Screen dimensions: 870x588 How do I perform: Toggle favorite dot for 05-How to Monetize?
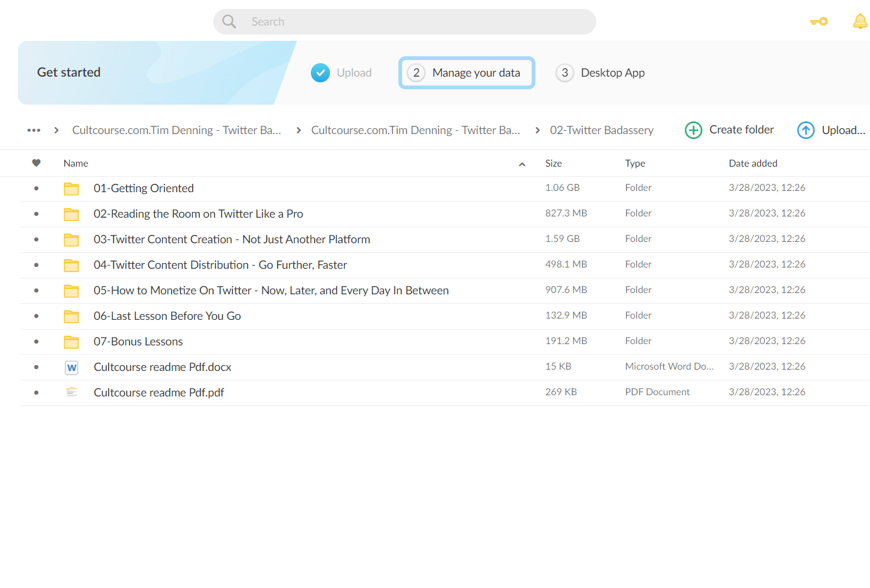pos(36,290)
